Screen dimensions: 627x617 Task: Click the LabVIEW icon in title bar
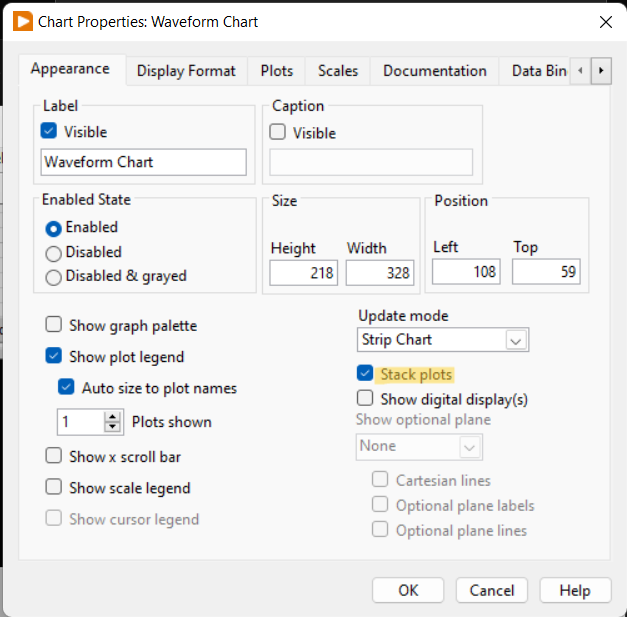point(23,21)
